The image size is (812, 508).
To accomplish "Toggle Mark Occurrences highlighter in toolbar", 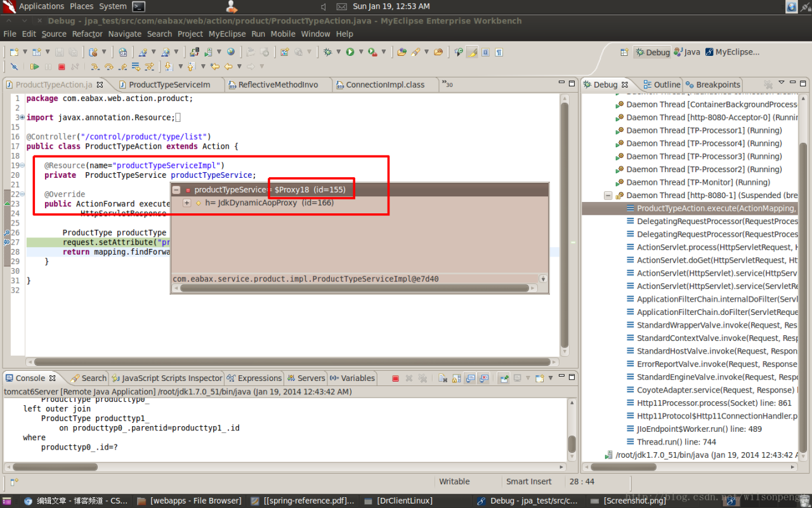I will (x=472, y=52).
